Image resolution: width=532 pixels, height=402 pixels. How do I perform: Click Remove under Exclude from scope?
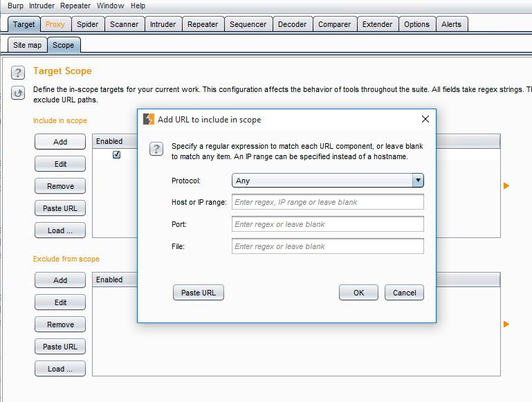[x=60, y=325]
